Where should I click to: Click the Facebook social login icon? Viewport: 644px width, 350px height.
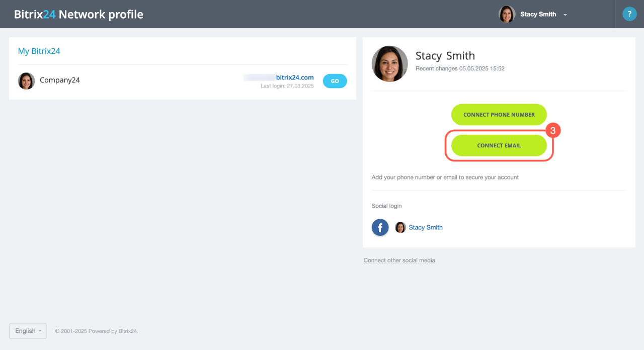pos(380,227)
